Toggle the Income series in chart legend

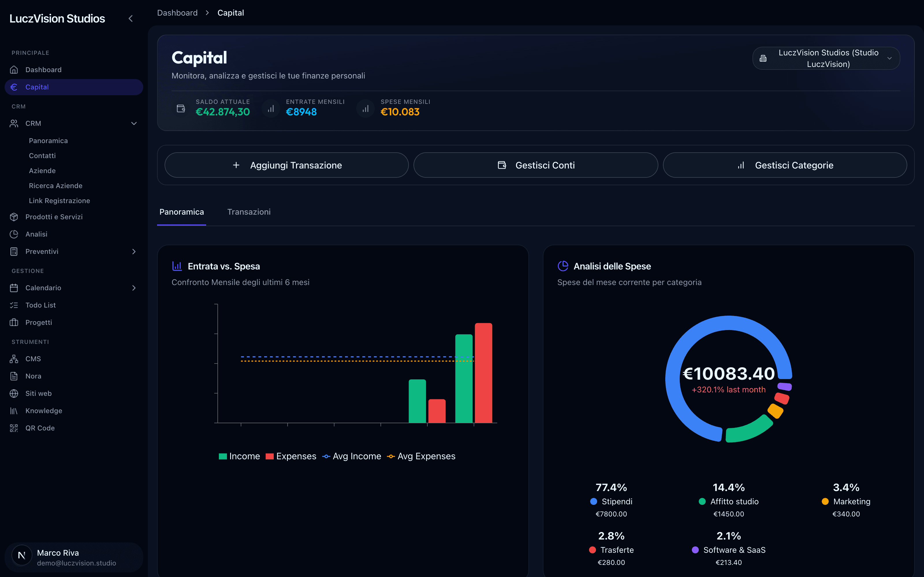pos(239,456)
